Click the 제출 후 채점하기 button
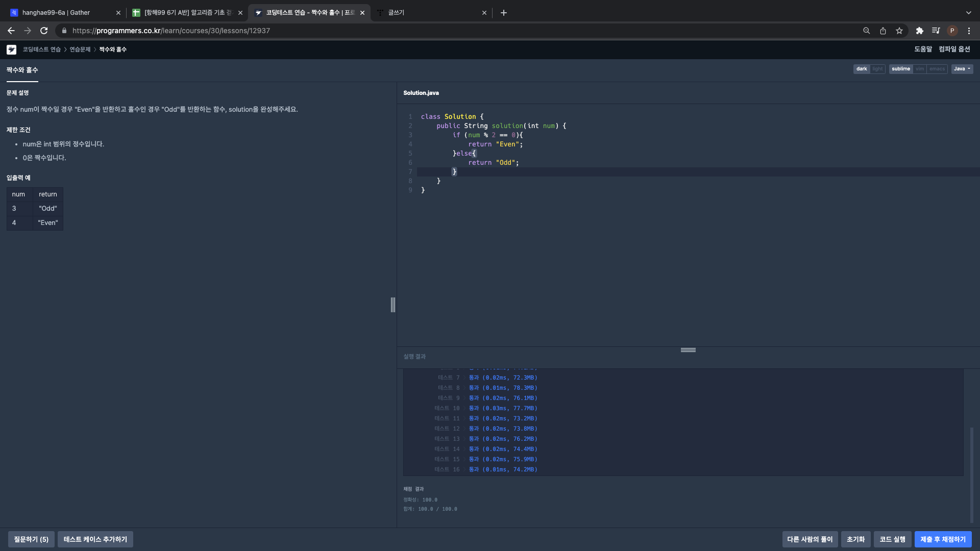Screen dimensions: 980x551 (x=943, y=539)
